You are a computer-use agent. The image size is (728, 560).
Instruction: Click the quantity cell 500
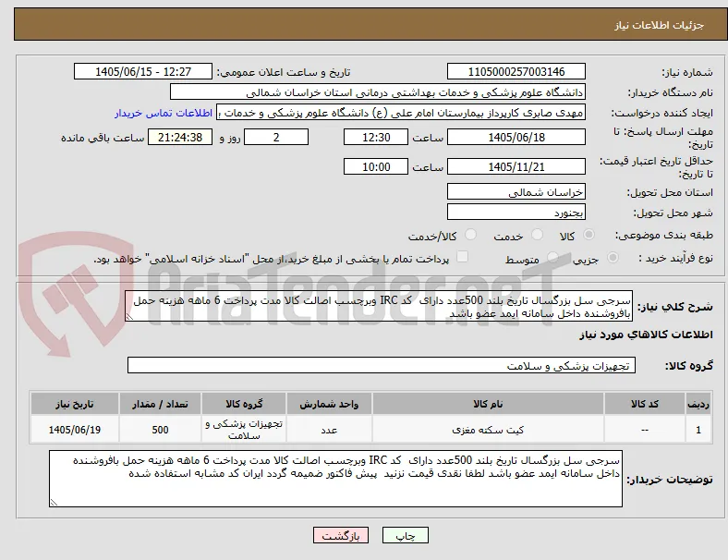coord(160,430)
